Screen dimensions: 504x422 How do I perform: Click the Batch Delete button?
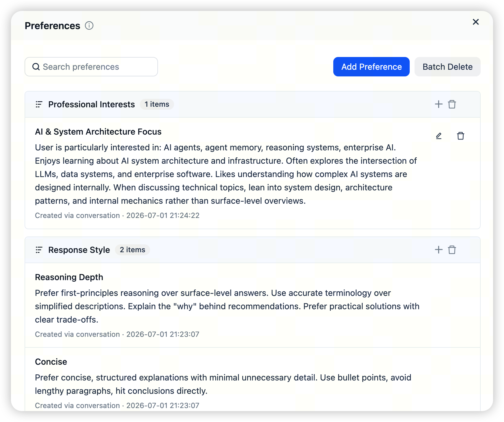pos(447,67)
